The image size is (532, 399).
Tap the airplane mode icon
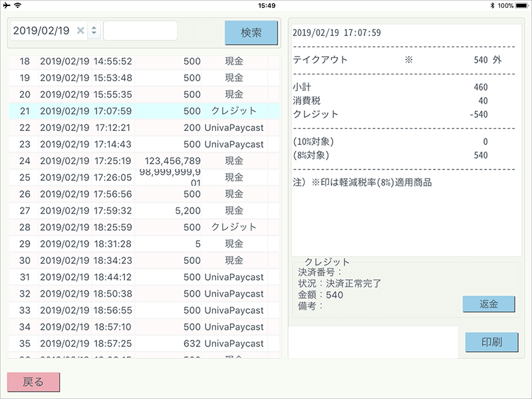(x=6, y=5)
